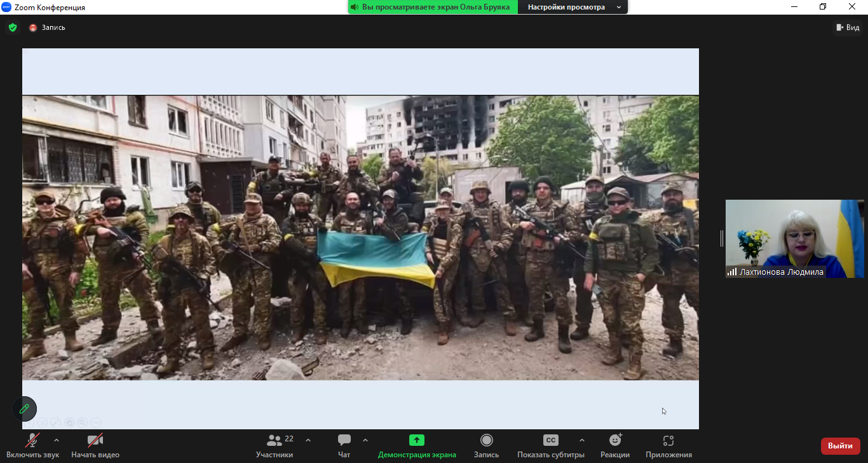Screen dimensions: 868x463
Task: Click the green Демонстрация экрана share button
Action: [417, 446]
